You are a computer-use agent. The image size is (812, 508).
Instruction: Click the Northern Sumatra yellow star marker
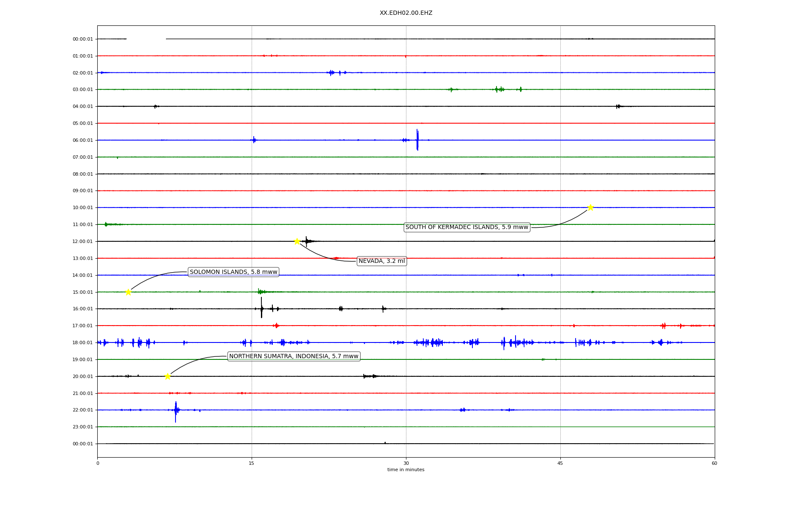click(167, 376)
